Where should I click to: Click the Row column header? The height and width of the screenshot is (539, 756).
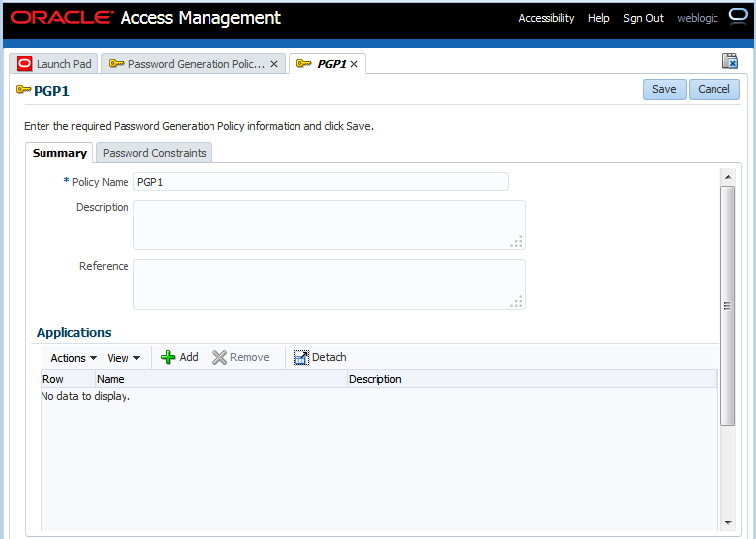[68, 379]
